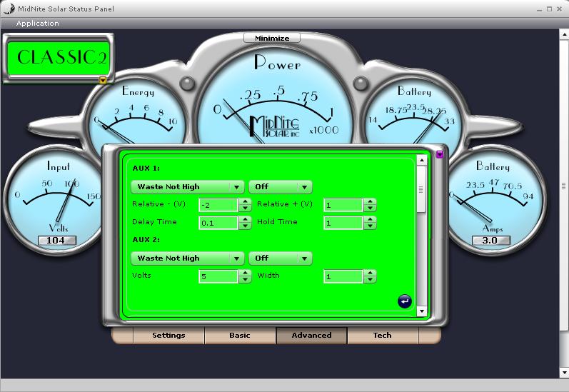This screenshot has width=569, height=392.
Task: Click the main window scroll up arrow
Action: pyautogui.click(x=564, y=34)
